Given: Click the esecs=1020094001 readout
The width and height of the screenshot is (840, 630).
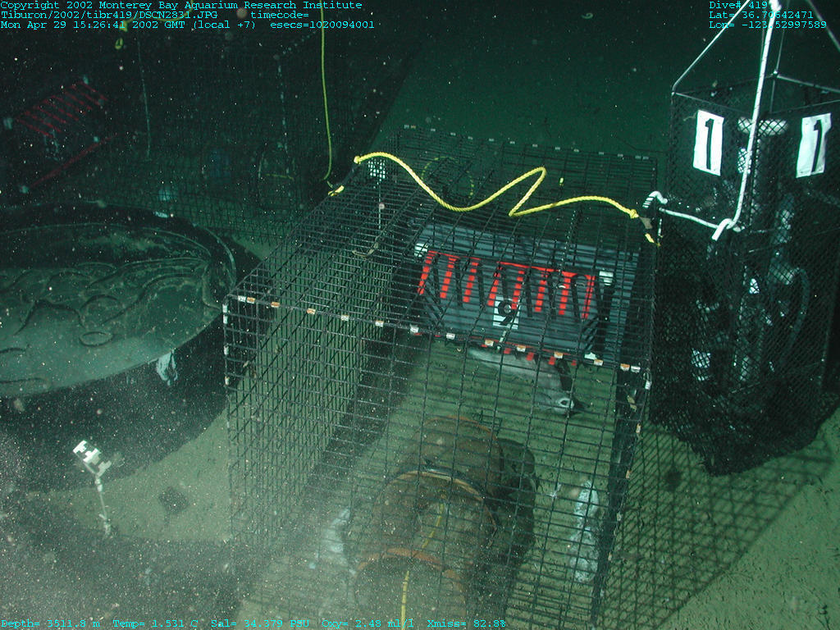Looking at the screenshot, I should 322,25.
